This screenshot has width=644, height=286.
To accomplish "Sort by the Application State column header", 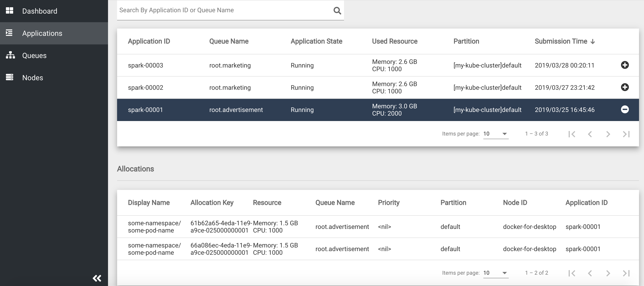I will tap(316, 41).
